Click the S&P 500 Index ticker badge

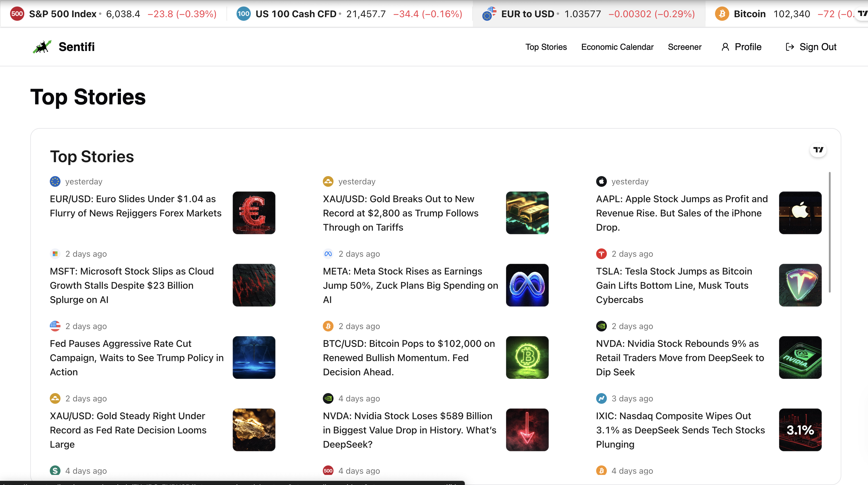point(17,14)
